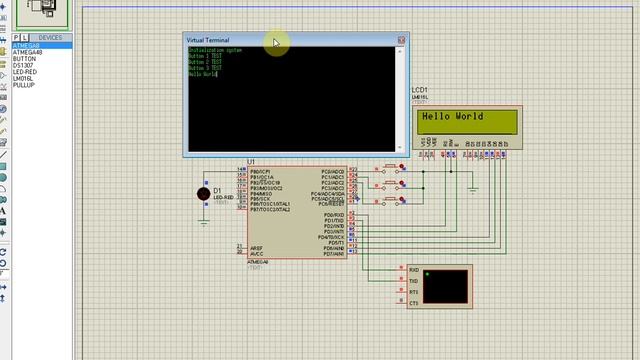Select the Wire Label mode tool
The height and width of the screenshot is (360, 640).
pos(2,18)
